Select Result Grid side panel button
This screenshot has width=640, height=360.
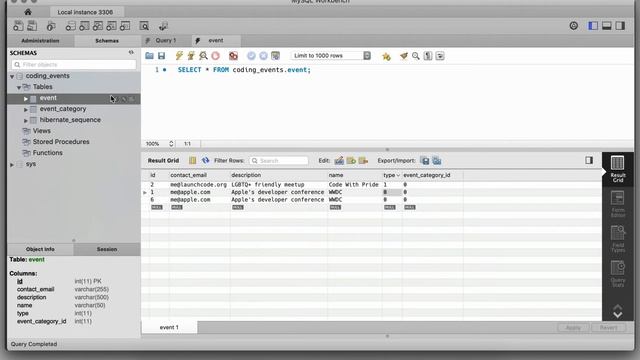click(x=618, y=169)
